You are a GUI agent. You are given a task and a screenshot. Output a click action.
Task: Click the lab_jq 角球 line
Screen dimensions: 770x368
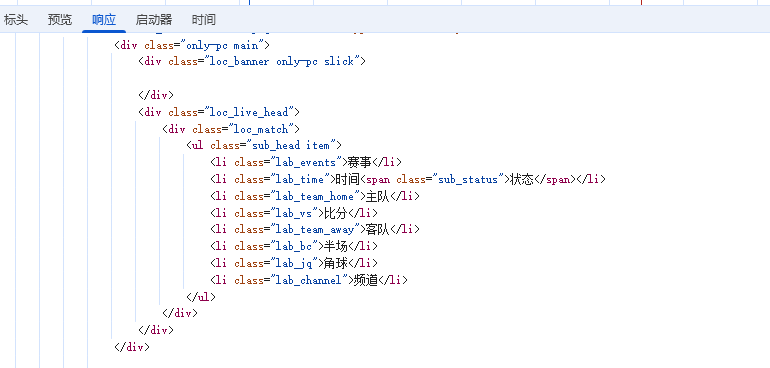pyautogui.click(x=294, y=263)
